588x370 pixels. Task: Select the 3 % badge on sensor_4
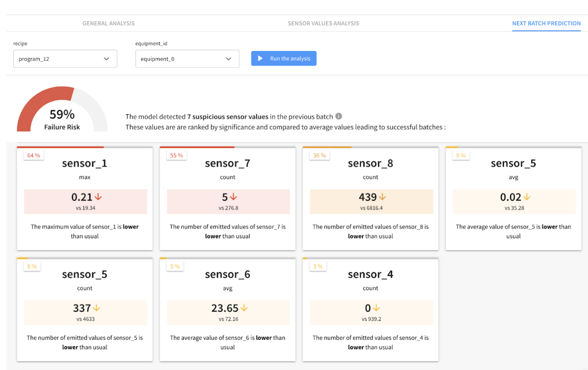coord(318,266)
